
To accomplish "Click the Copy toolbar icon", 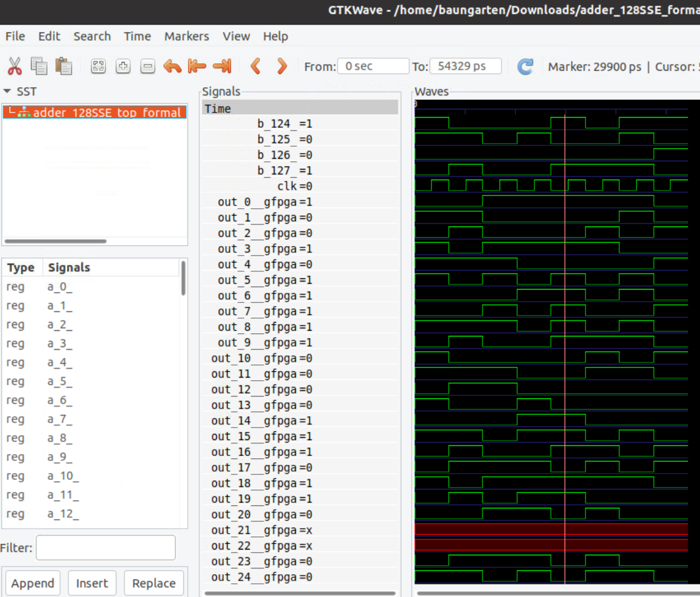I will pyautogui.click(x=39, y=66).
